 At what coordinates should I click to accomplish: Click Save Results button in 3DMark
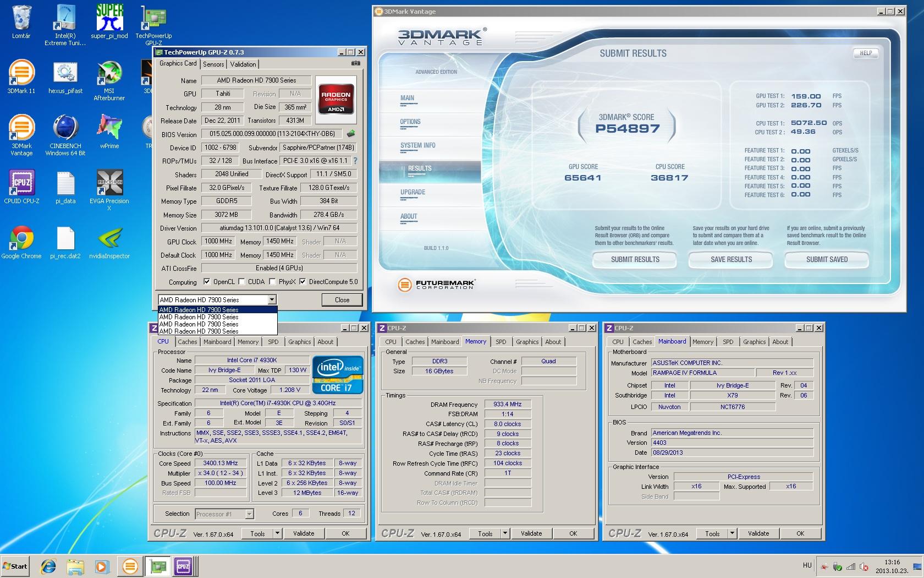[731, 259]
